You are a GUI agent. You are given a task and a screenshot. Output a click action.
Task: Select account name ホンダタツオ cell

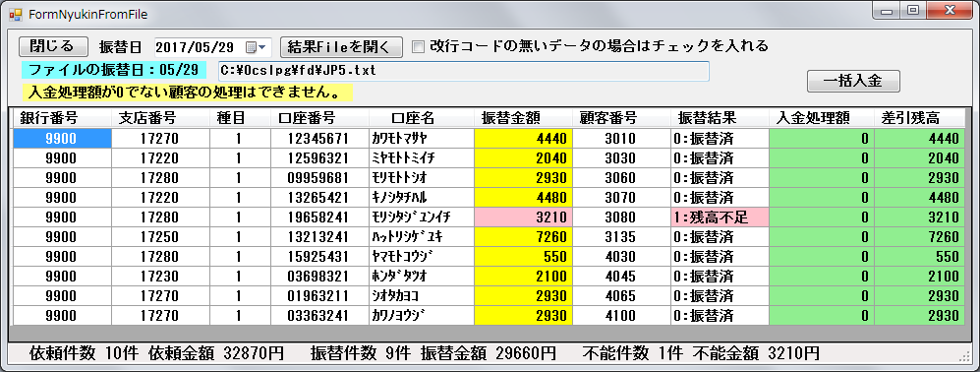coord(422,277)
